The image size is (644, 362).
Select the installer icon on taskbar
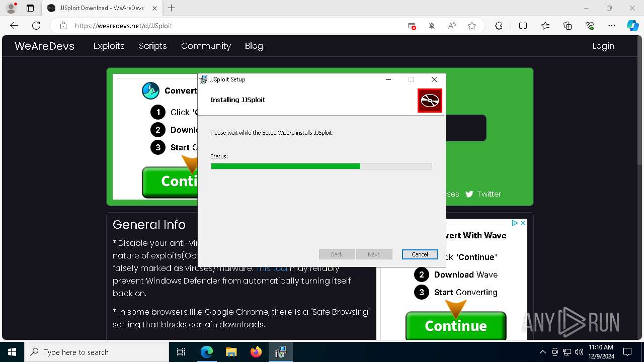click(280, 352)
